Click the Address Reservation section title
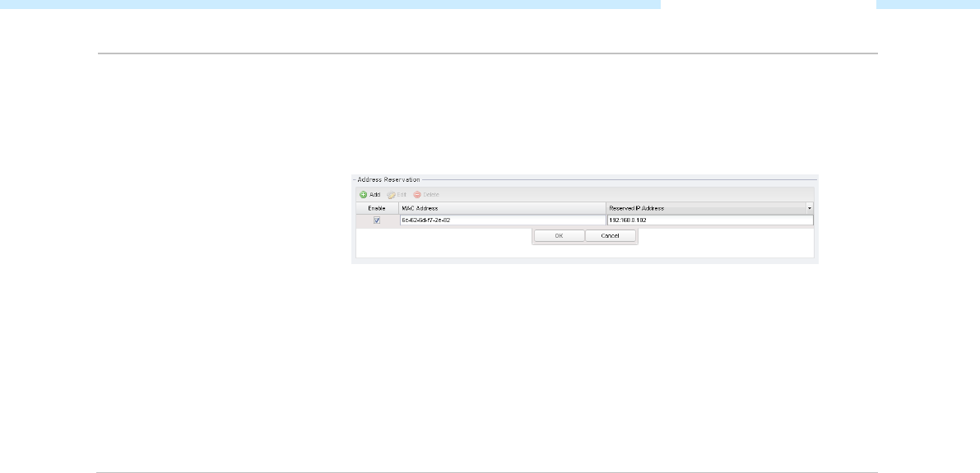 [x=388, y=179]
